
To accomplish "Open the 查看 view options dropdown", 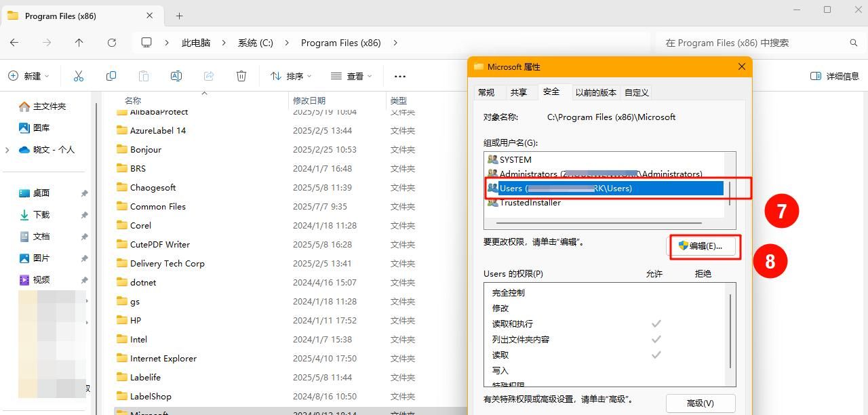I will [x=351, y=76].
